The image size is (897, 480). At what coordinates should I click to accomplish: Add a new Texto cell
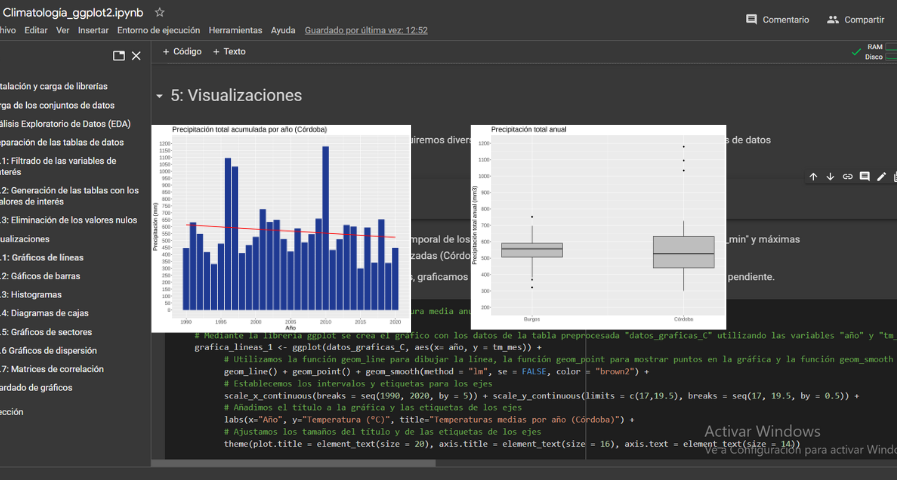229,51
